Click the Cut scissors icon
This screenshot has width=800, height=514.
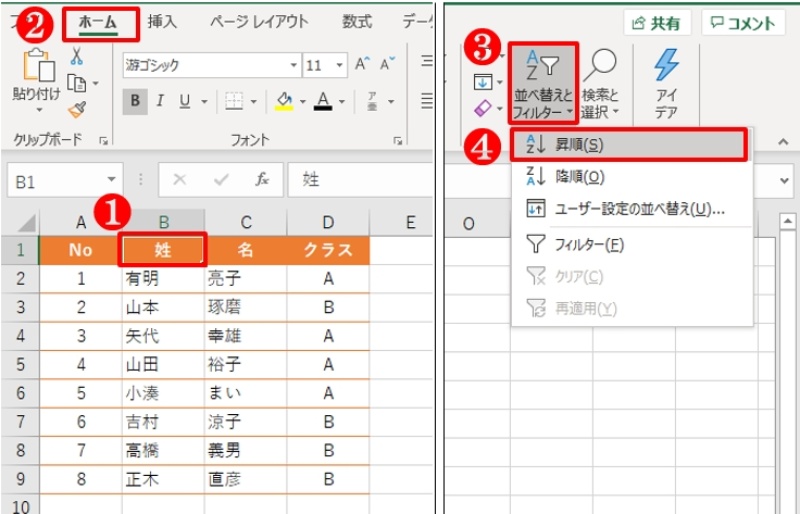coord(76,56)
